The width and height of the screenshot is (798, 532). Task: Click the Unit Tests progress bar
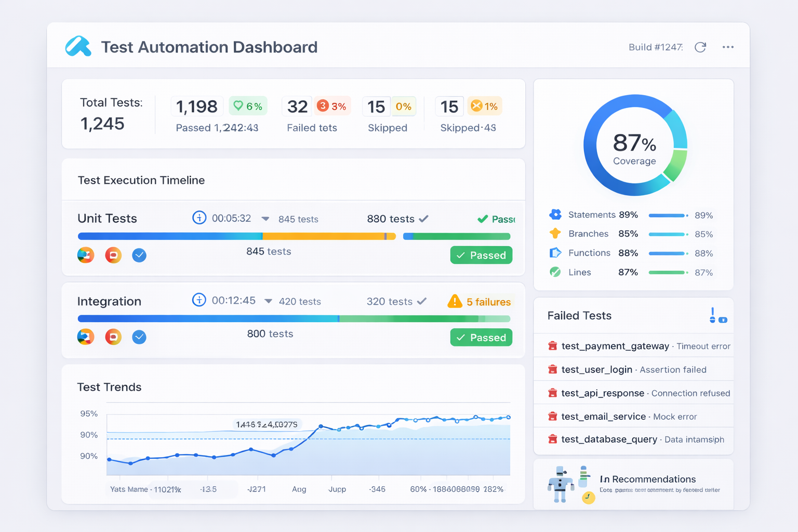(x=234, y=236)
